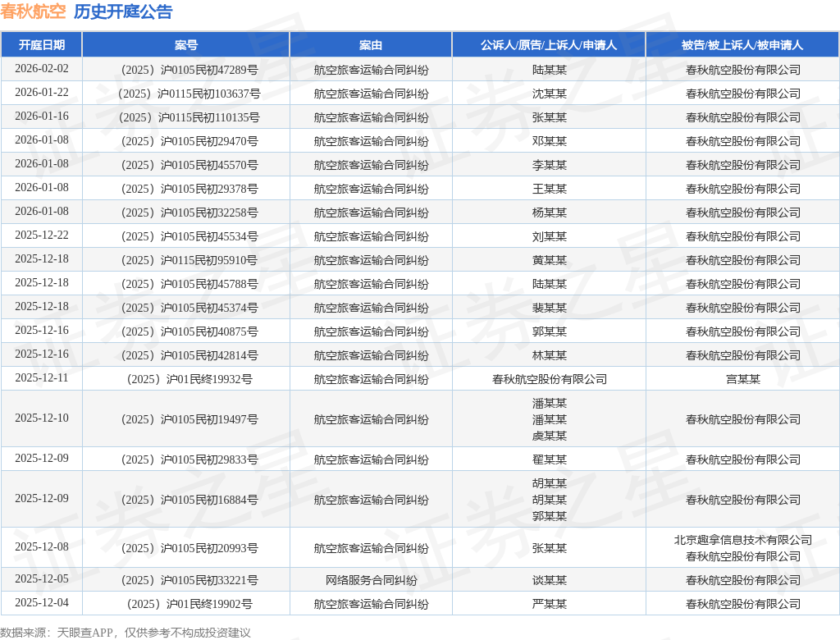Click the date 2026-02-02
This screenshot has height=640, width=840.
(42, 69)
